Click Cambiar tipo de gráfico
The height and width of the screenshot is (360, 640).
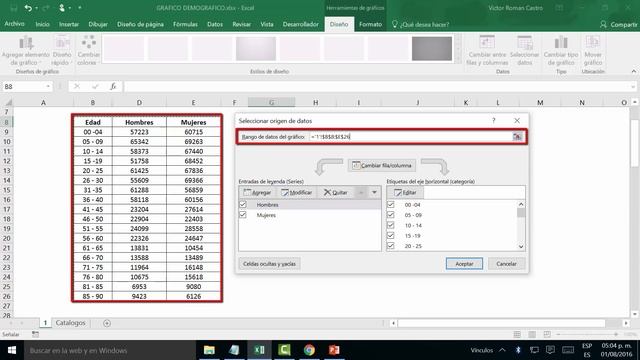click(561, 51)
